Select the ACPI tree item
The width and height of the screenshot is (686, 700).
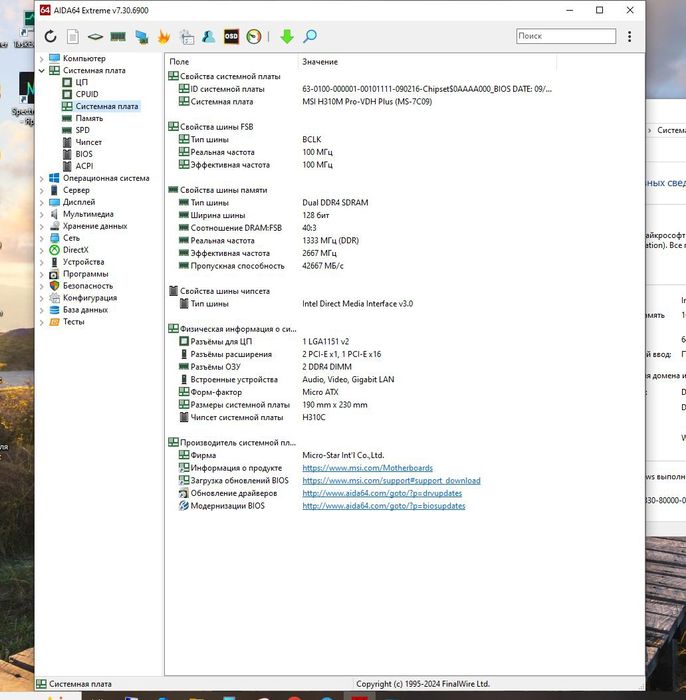point(84,166)
